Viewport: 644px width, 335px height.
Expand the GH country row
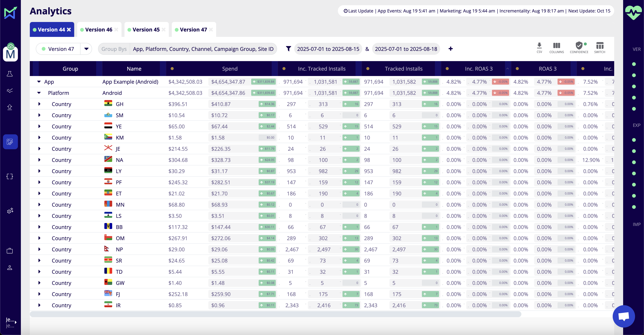point(39,104)
